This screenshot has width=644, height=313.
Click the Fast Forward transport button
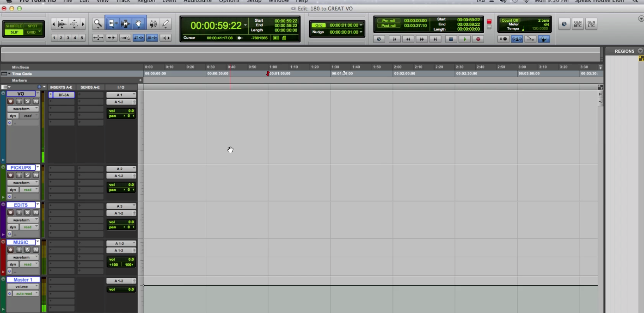click(x=422, y=39)
